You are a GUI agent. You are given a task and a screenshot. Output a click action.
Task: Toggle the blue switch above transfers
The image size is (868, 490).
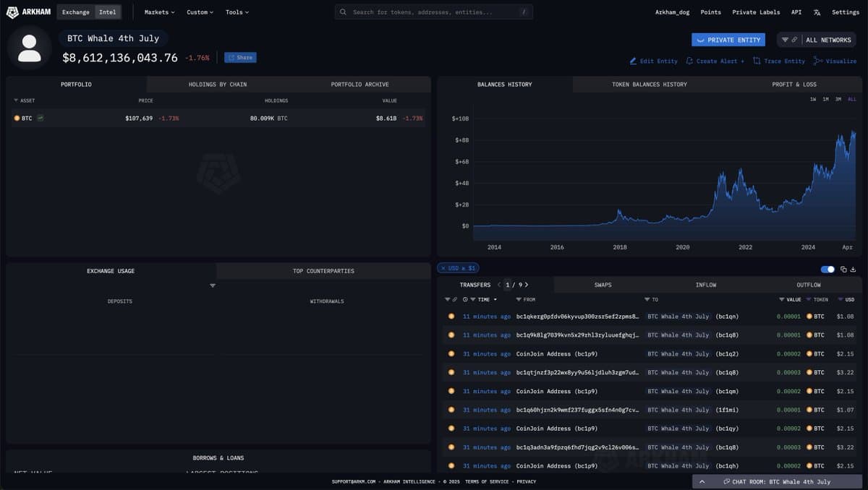(x=827, y=270)
